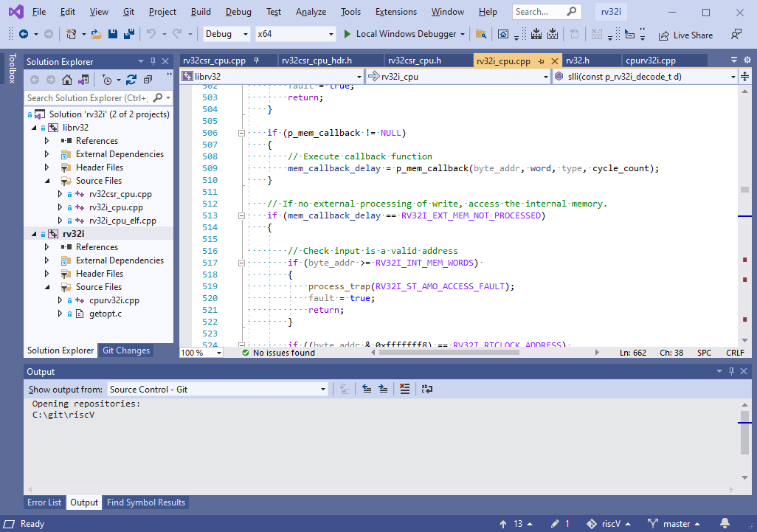Collapse the librv32 project node
Screen dimensions: 757x532
pyautogui.click(x=33, y=128)
